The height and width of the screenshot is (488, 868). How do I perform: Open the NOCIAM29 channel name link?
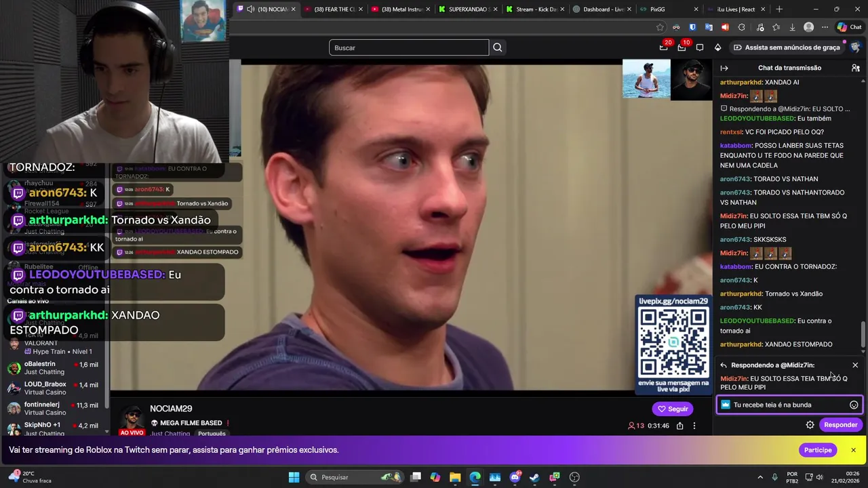click(171, 409)
